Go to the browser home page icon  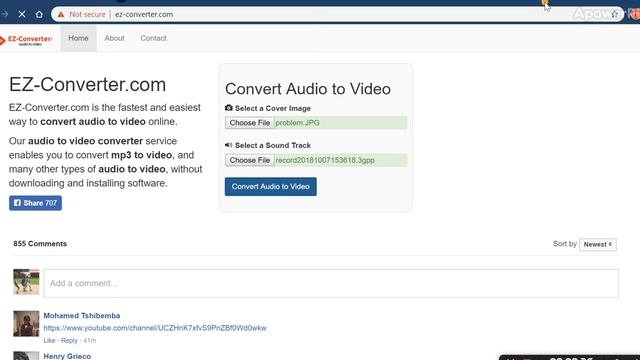[39, 14]
